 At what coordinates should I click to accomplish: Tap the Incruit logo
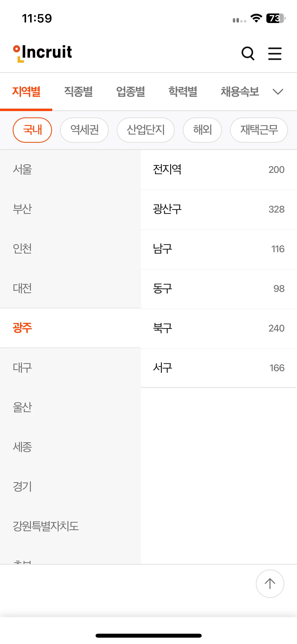point(43,53)
